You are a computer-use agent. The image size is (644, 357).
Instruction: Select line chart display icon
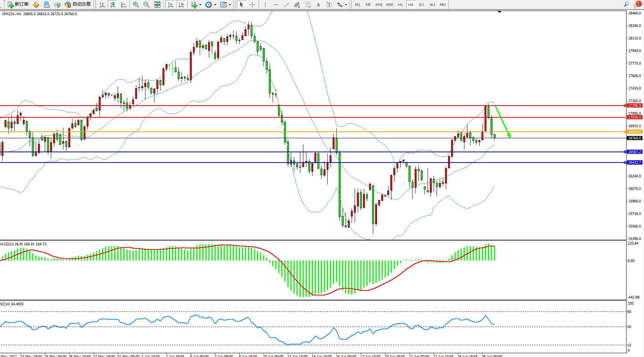[123, 5]
